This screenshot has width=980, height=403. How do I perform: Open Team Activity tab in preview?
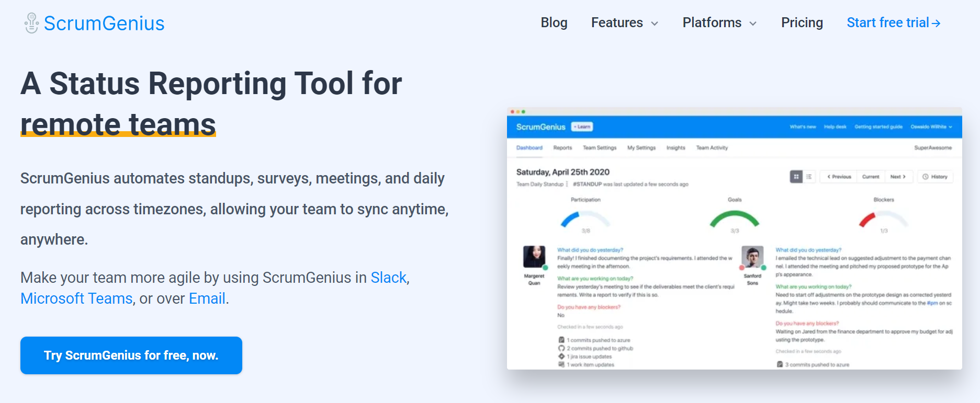coord(712,148)
